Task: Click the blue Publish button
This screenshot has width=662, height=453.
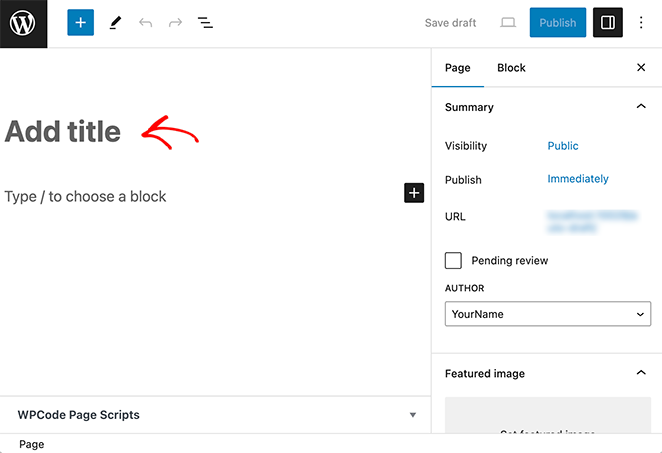Action: tap(557, 23)
